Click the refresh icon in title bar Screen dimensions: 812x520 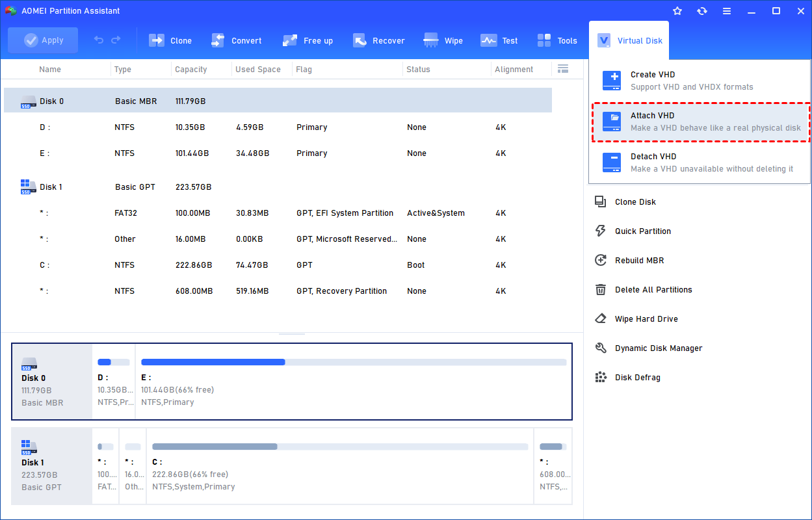701,11
